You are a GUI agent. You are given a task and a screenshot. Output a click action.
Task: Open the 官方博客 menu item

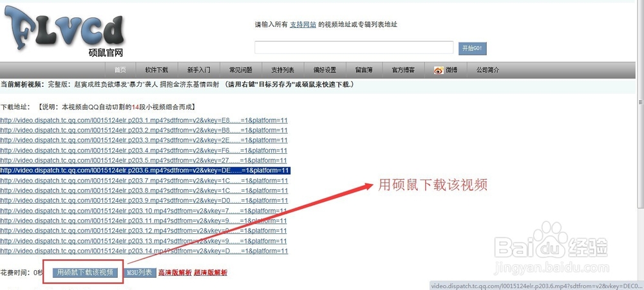point(403,70)
